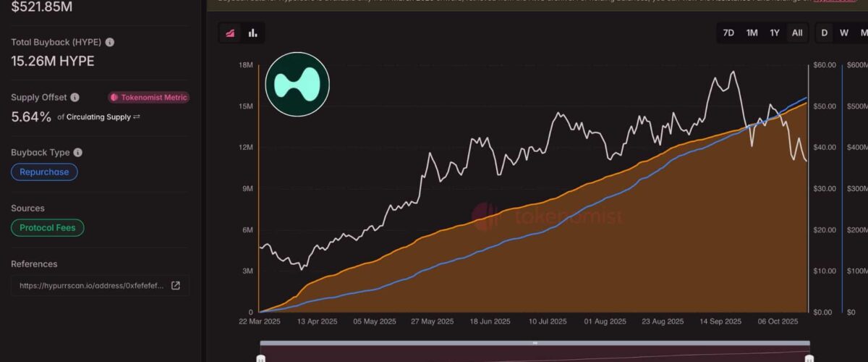Click the Tokenomist Metric badge
The image size is (868, 362).
[x=149, y=97]
